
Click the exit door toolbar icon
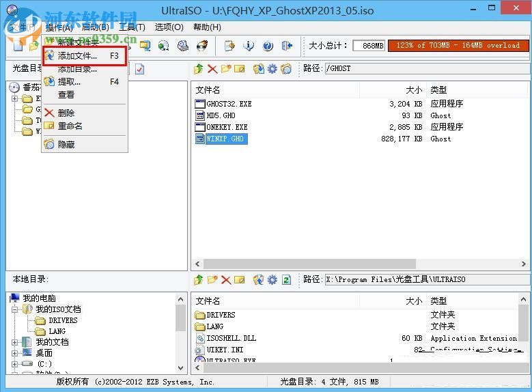point(287,46)
